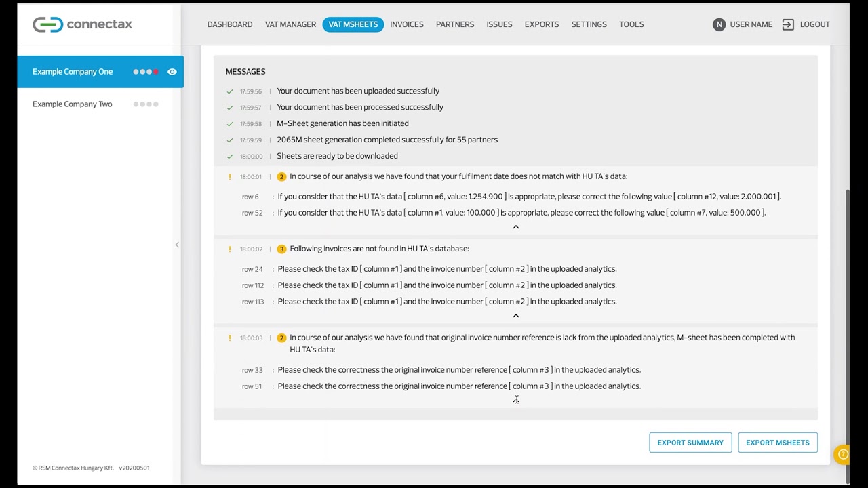
Task: Click status dots for Example Company Two
Action: [146, 104]
